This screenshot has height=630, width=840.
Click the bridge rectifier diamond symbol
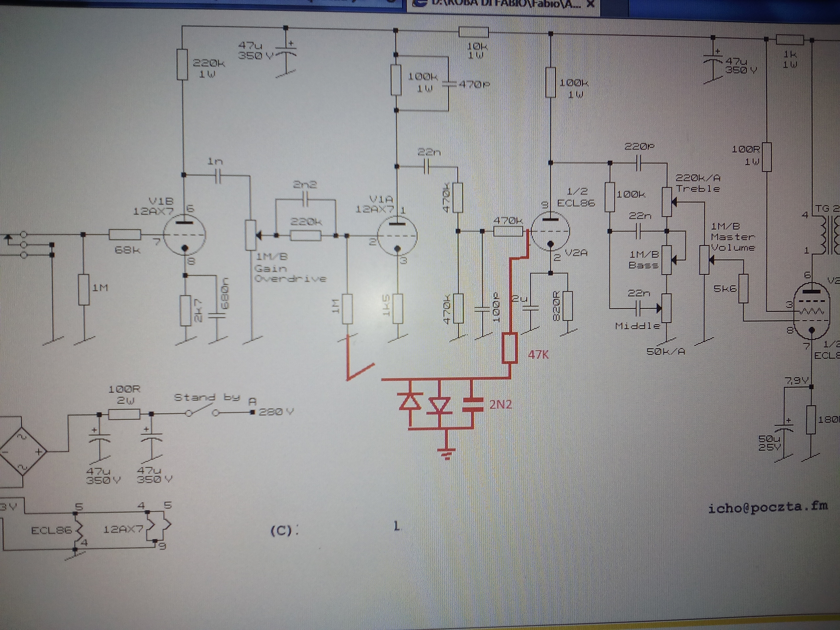22,452
